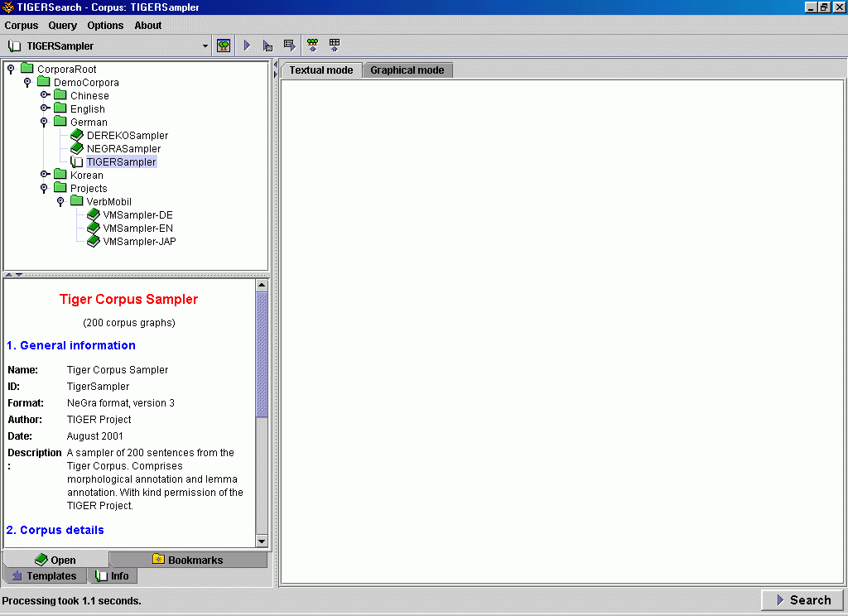Click the scroll-up arrow of the info panel
Screen dimensions: 848x616
point(262,285)
